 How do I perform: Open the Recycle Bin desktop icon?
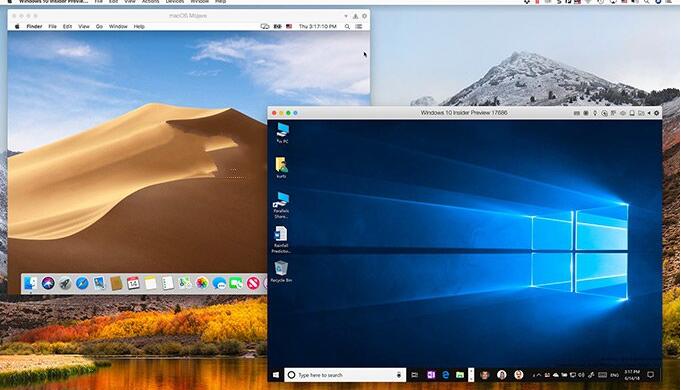pyautogui.click(x=281, y=271)
